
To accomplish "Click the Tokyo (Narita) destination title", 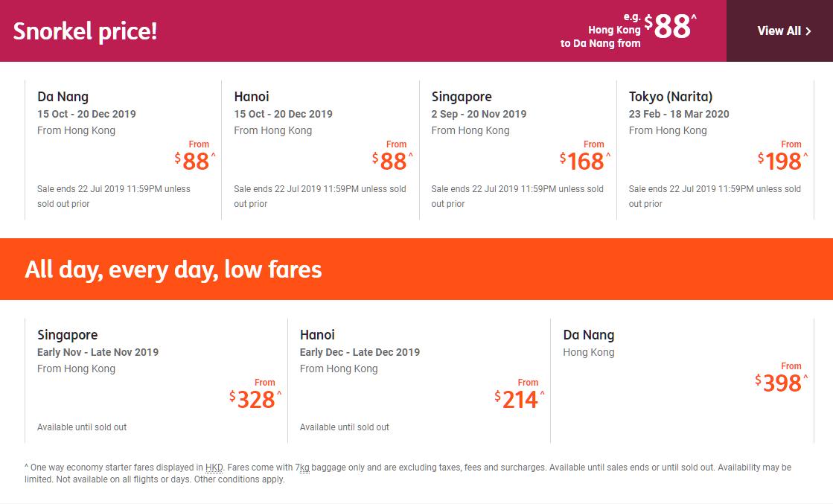I will [x=671, y=97].
